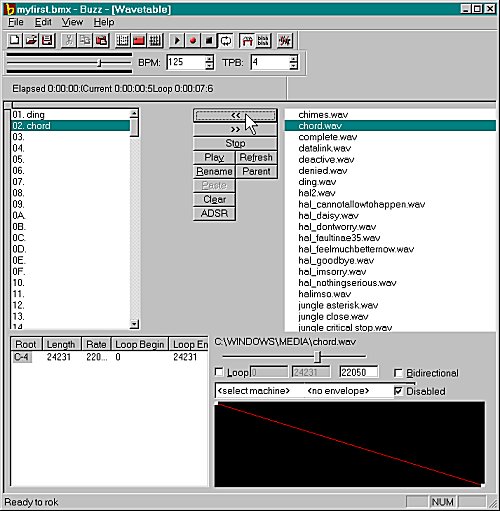The width and height of the screenshot is (500, 511).
Task: Click the Loop Begin column header
Action: (140, 344)
